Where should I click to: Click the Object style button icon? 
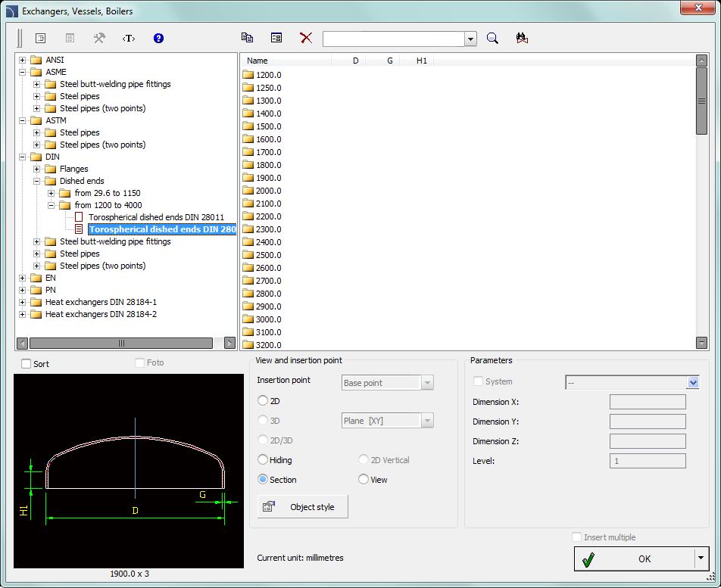coord(269,507)
